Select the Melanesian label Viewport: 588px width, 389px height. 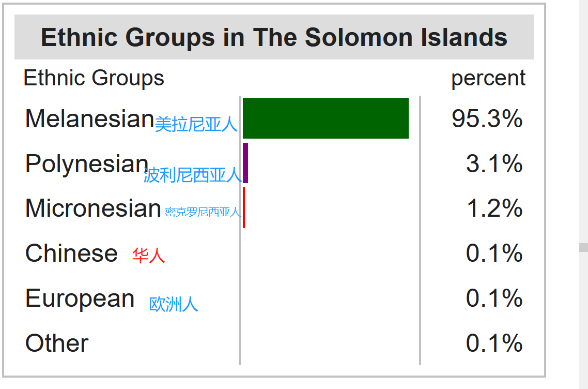click(89, 118)
